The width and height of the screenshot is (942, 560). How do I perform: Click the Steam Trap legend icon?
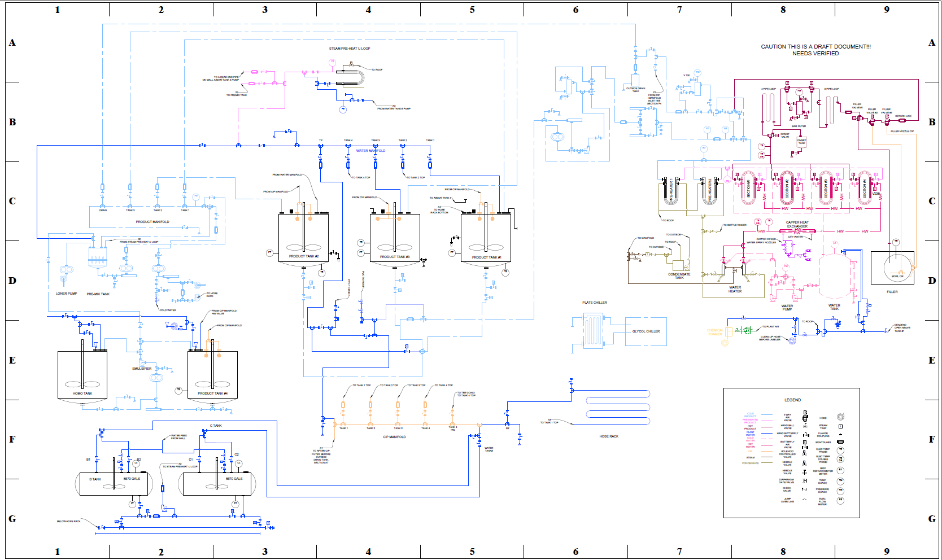(840, 426)
